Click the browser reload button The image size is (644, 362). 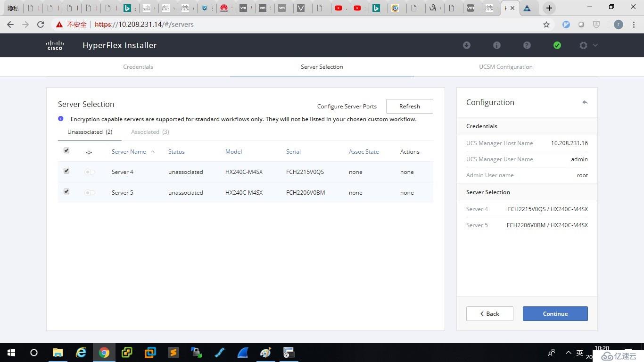(41, 25)
